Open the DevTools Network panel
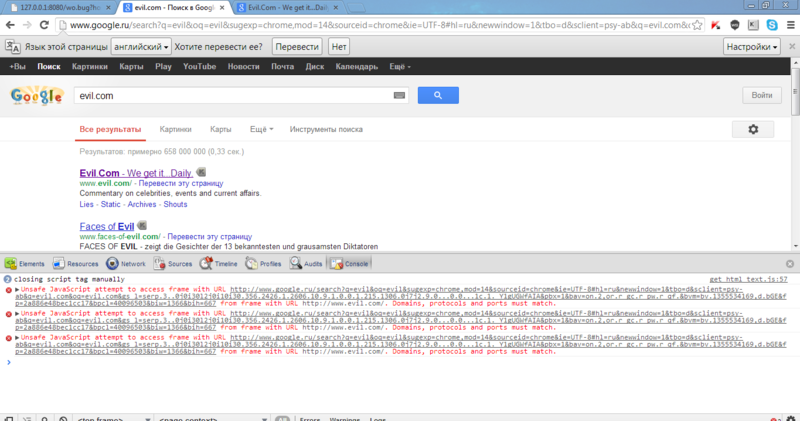This screenshot has height=421, width=800. [x=126, y=263]
